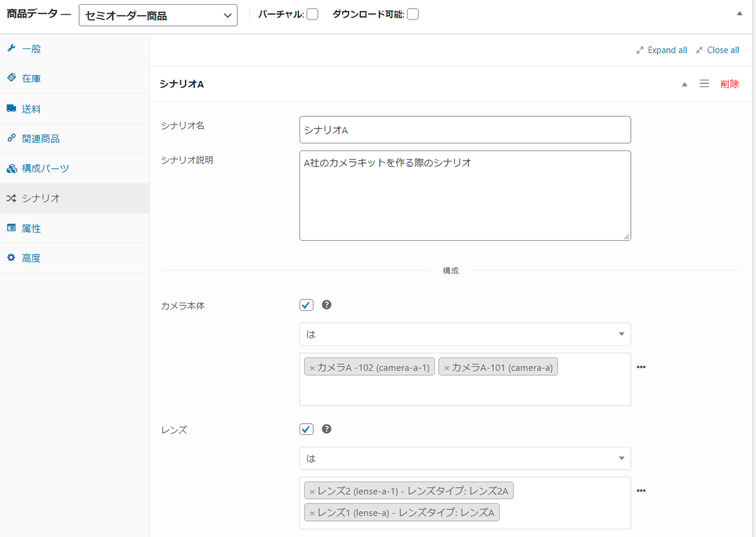Open the 在庫 tab
756x537 pixels.
pyautogui.click(x=74, y=78)
